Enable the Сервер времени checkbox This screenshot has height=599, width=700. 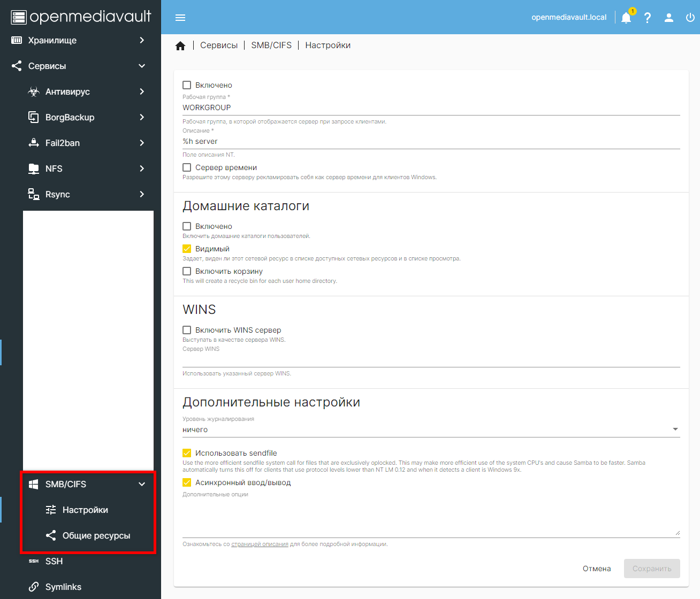click(x=187, y=167)
